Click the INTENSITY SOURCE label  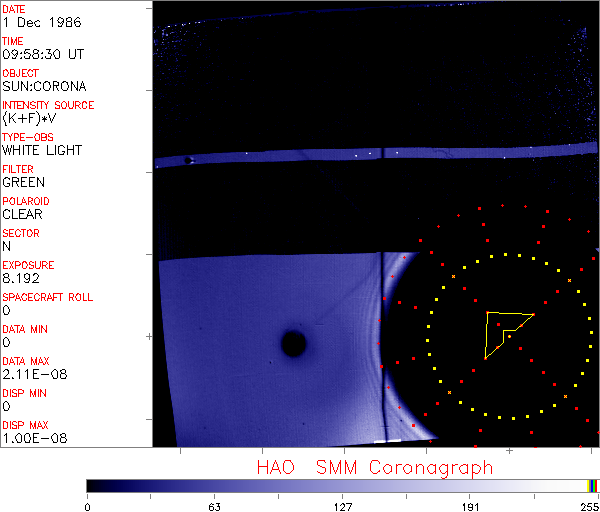pyautogui.click(x=48, y=105)
